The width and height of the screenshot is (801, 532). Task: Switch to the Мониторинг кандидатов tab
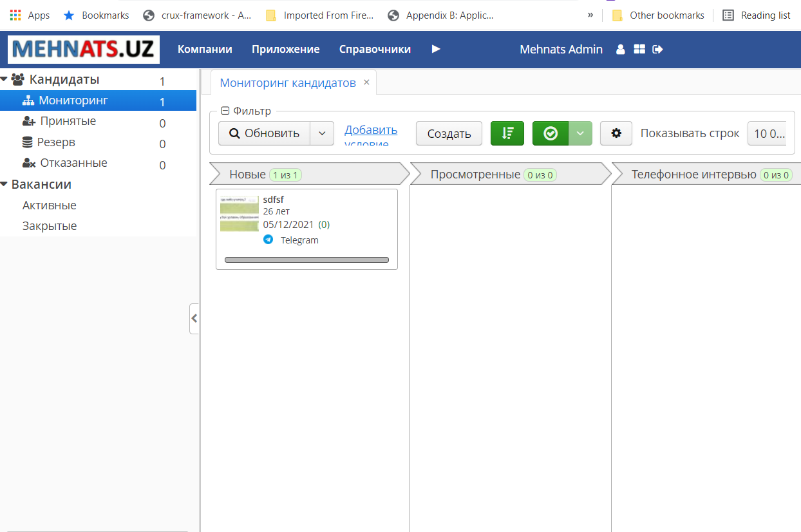pos(288,83)
